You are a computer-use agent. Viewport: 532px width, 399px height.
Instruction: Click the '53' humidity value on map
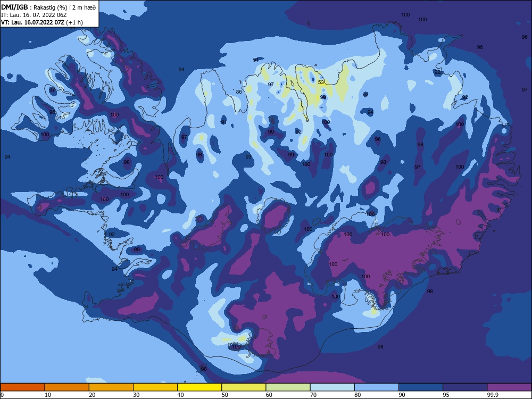click(321, 82)
